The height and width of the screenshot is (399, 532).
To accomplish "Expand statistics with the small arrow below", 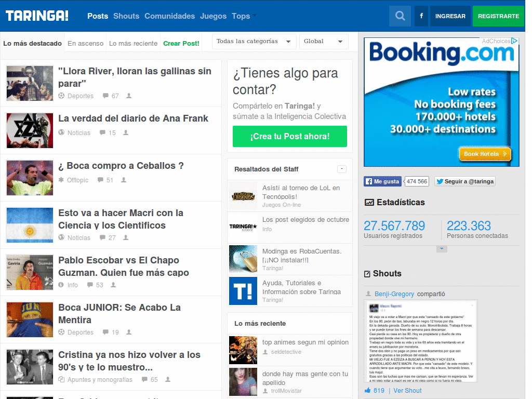I will tap(442, 249).
